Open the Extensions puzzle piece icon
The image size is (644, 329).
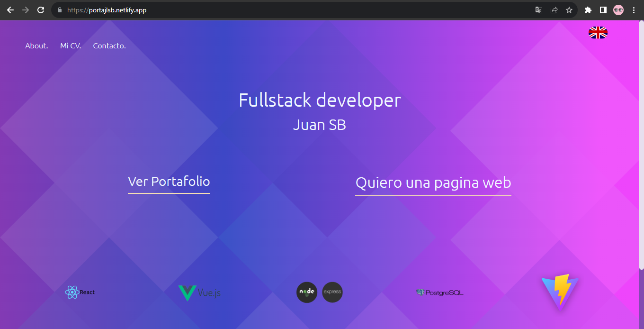tap(588, 10)
